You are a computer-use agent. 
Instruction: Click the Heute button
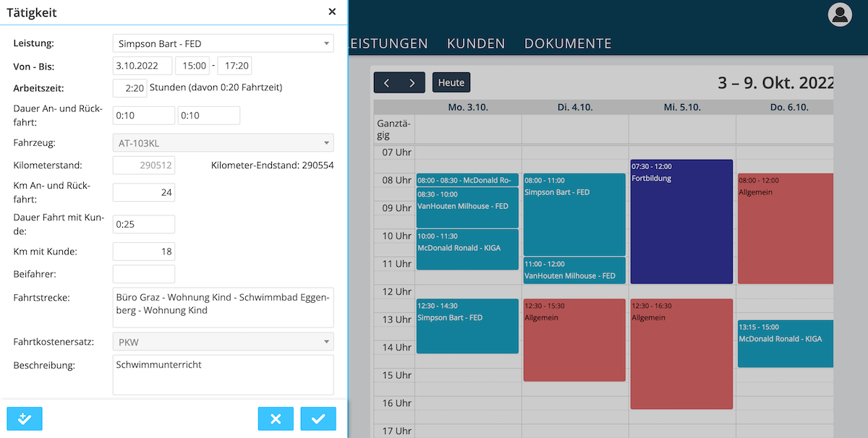tap(451, 82)
